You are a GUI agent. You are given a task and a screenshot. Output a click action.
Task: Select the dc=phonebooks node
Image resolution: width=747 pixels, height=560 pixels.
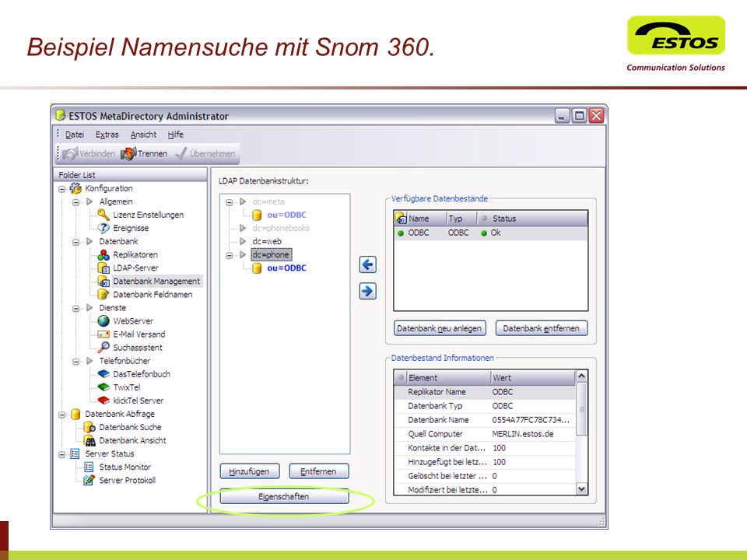(x=281, y=228)
